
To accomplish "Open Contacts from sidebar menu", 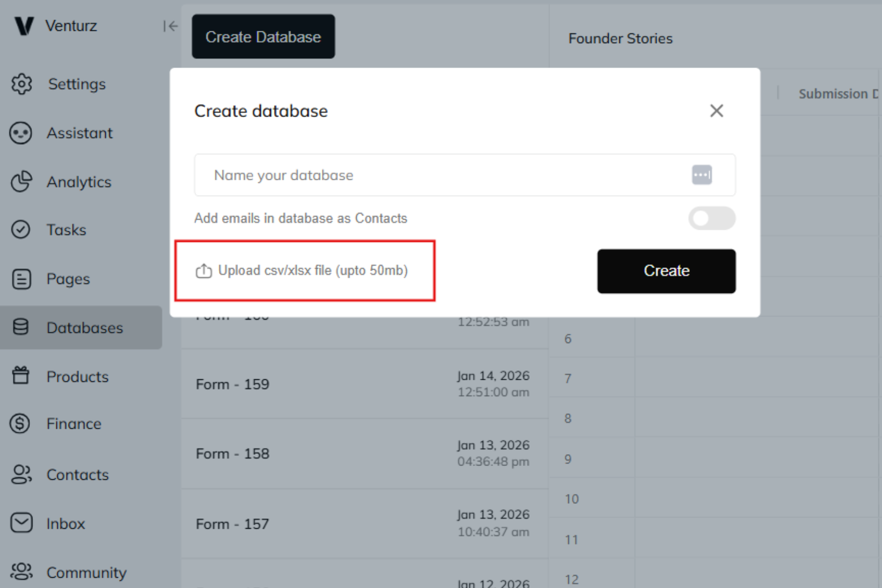I will [77, 474].
